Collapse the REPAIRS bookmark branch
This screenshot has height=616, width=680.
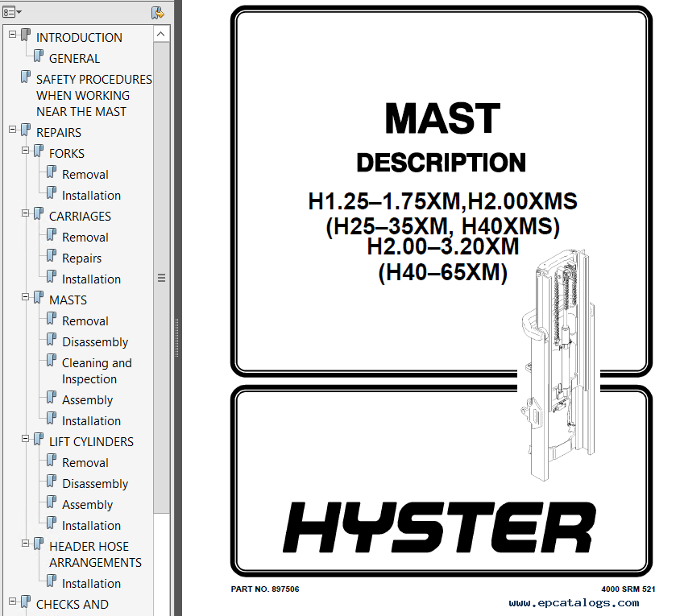(13, 129)
